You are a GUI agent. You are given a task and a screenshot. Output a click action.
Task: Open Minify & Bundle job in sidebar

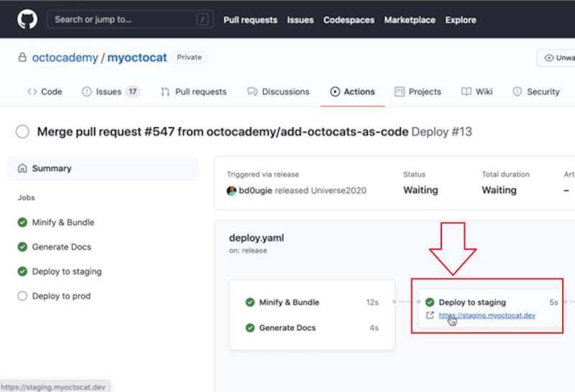pos(63,223)
